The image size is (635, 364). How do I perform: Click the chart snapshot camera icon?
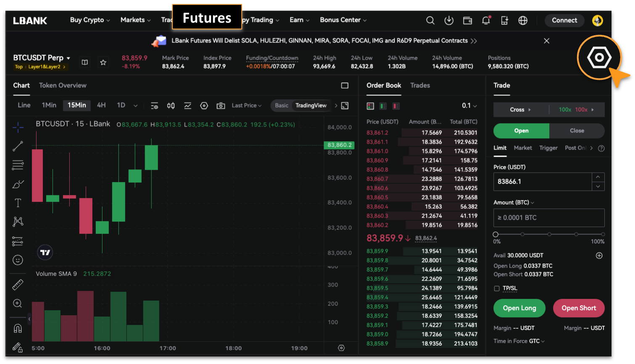click(221, 106)
